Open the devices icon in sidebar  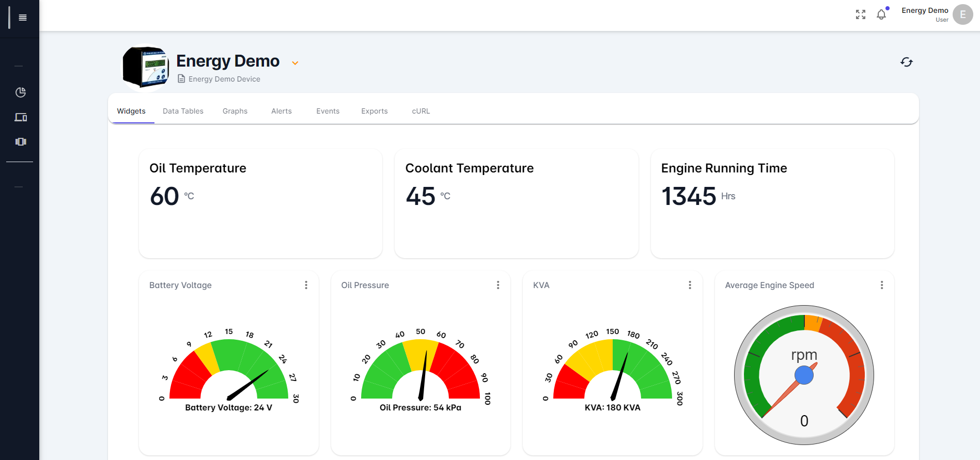21,117
